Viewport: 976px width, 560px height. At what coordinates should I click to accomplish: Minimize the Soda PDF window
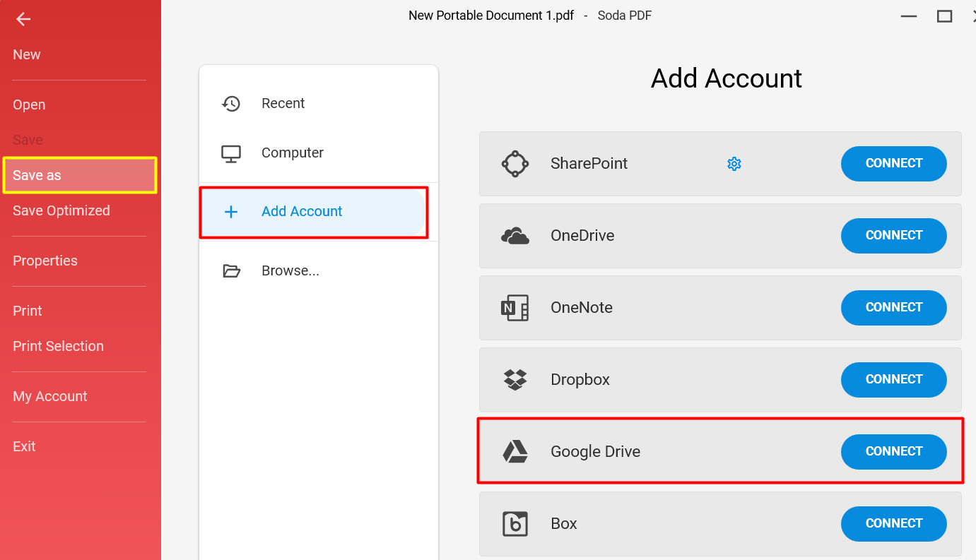(x=910, y=16)
